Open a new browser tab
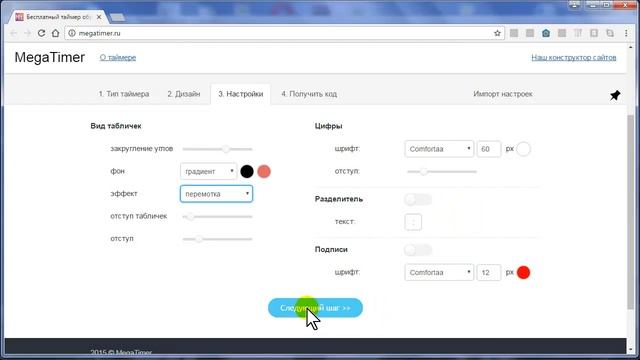 pos(118,17)
